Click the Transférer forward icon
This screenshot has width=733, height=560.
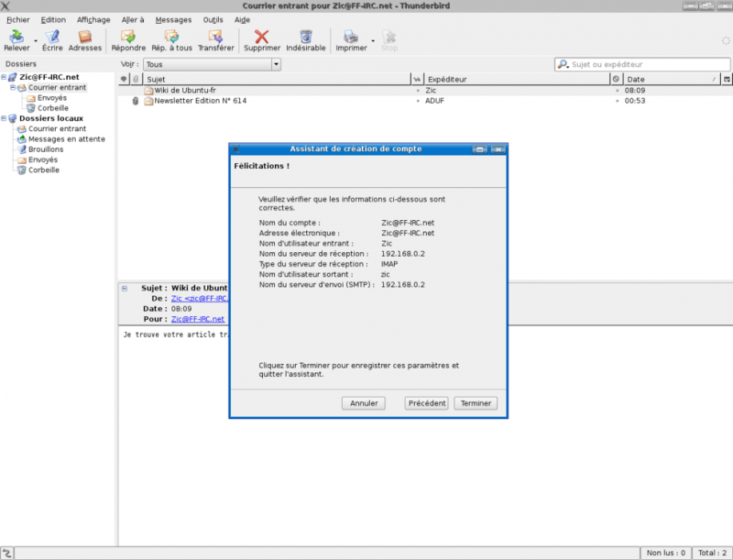pos(216,38)
